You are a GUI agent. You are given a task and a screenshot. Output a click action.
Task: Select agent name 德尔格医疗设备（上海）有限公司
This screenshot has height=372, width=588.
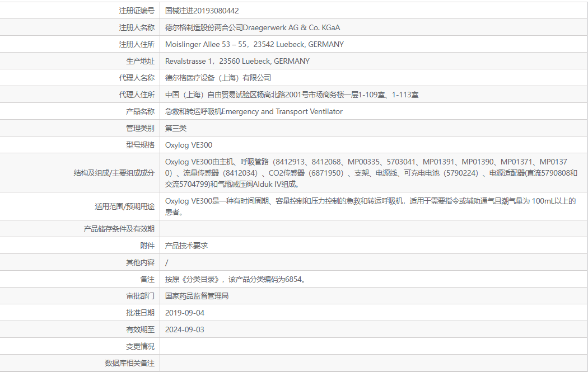pos(218,78)
